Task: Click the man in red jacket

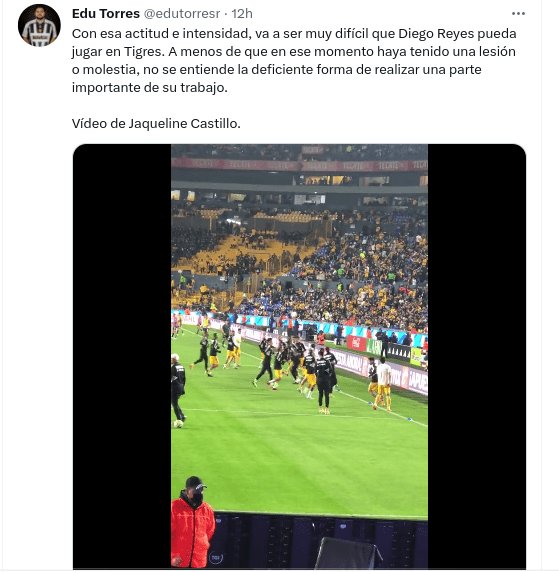Action: pos(192,522)
